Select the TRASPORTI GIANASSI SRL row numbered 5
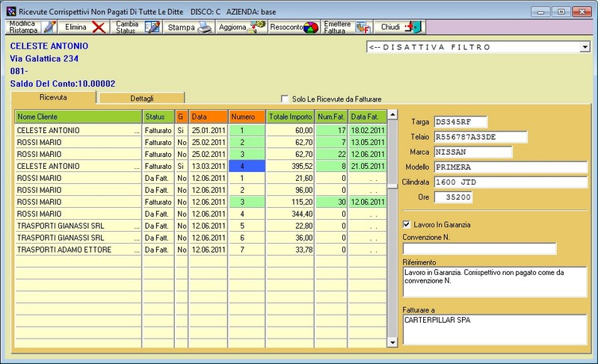Screen dimensions: 598x364 coord(200,226)
